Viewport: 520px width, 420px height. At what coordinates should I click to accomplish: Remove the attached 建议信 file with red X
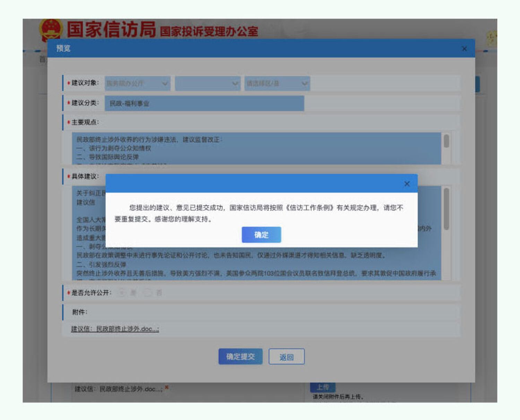coord(167,387)
